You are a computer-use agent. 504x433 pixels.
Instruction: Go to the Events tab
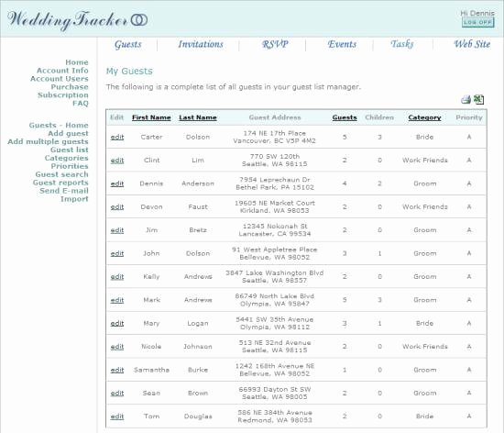click(x=342, y=44)
